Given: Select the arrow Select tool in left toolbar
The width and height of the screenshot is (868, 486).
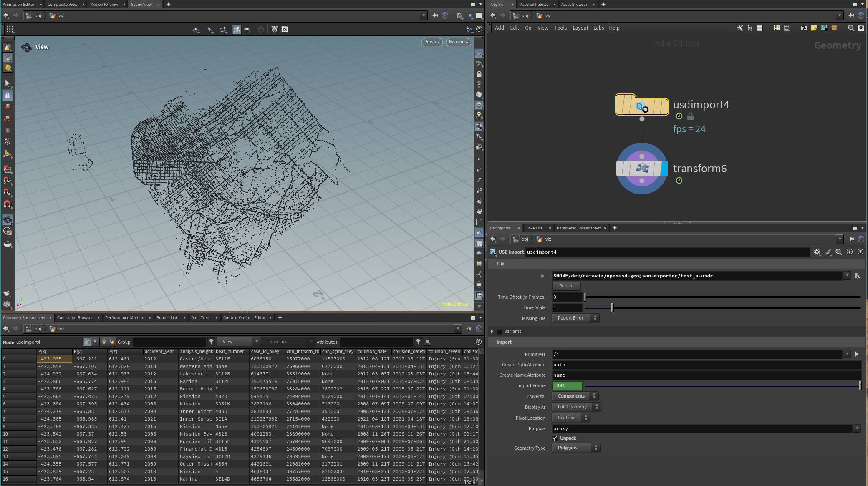Looking at the screenshot, I should (x=7, y=83).
